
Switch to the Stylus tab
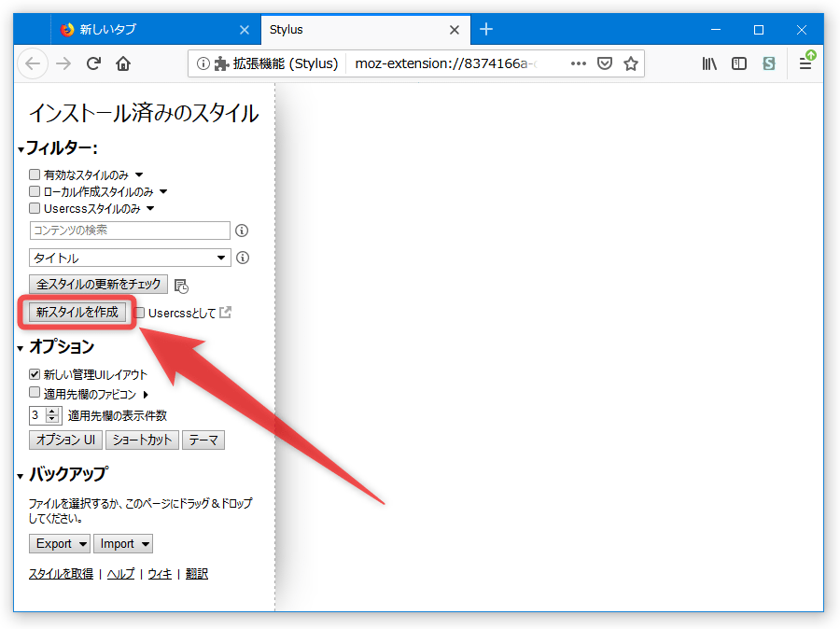point(366,30)
